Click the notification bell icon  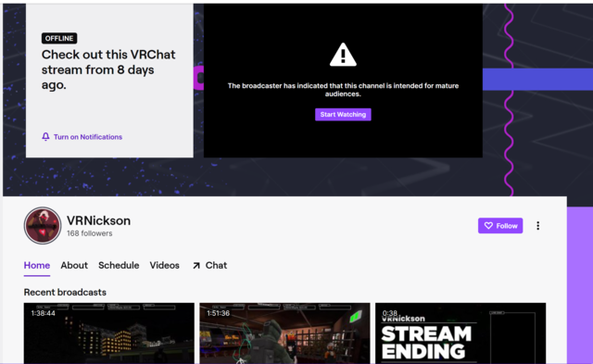point(45,137)
